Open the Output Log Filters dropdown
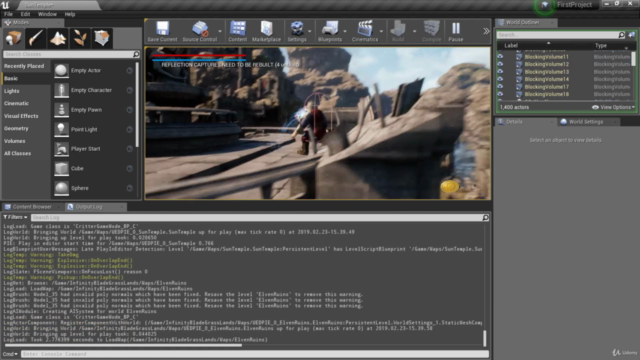Image resolution: width=640 pixels, height=360 pixels. pos(15,218)
